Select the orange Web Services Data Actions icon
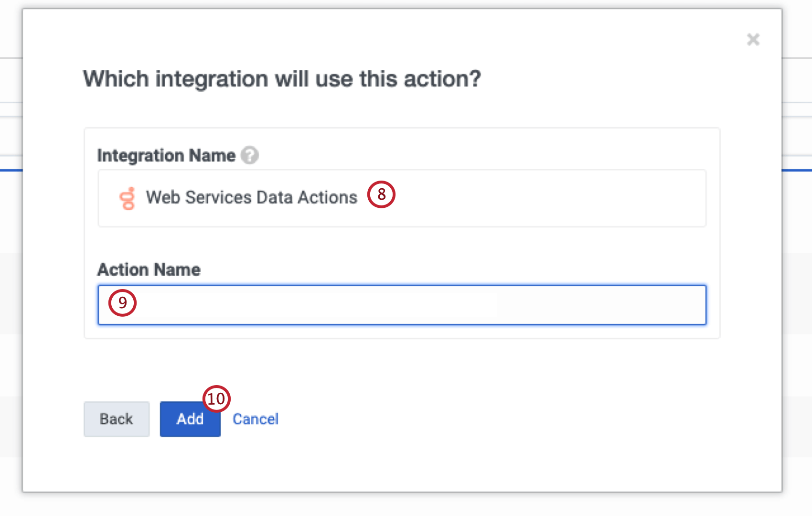 [x=127, y=198]
